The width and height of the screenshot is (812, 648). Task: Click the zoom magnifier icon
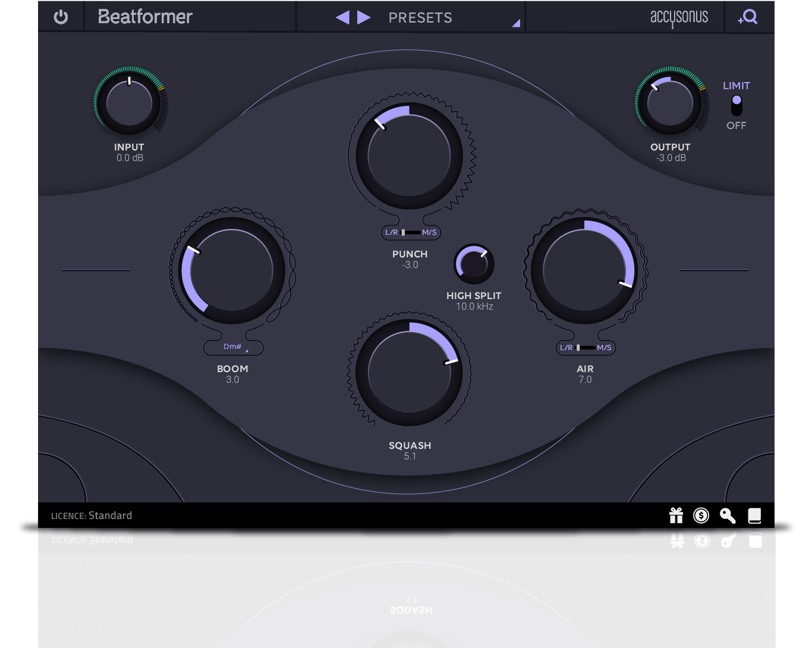click(x=748, y=17)
